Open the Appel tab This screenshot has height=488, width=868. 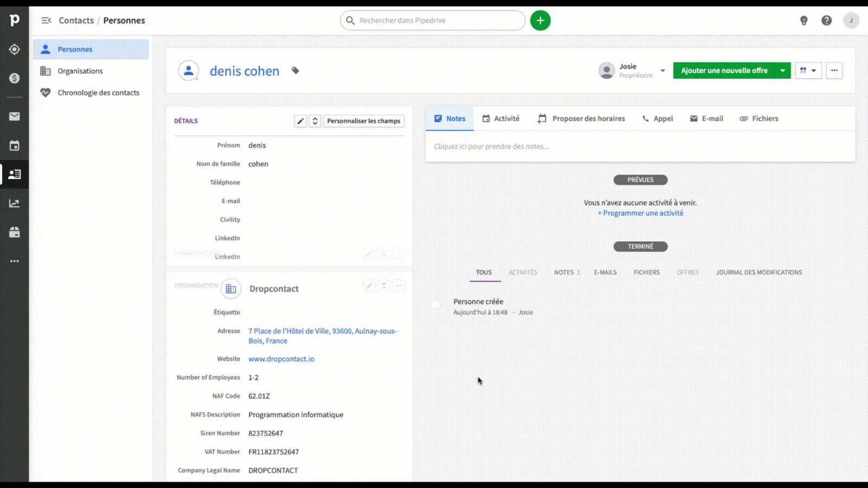[x=658, y=119]
